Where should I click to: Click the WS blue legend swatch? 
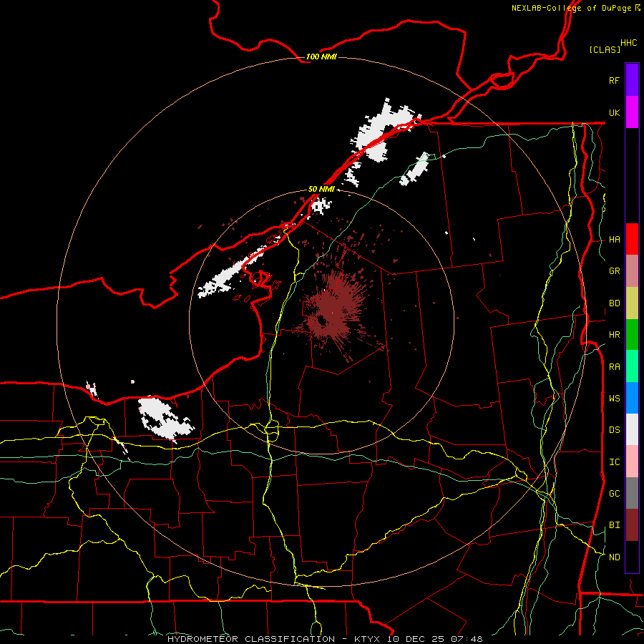(x=632, y=398)
